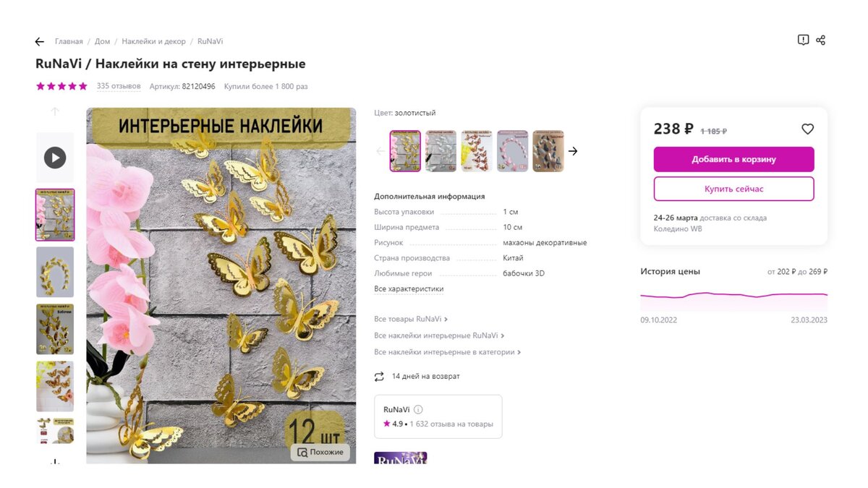The width and height of the screenshot is (868, 488).
Task: Select the butterfly wreath gallery thumbnail
Action: tap(55, 272)
